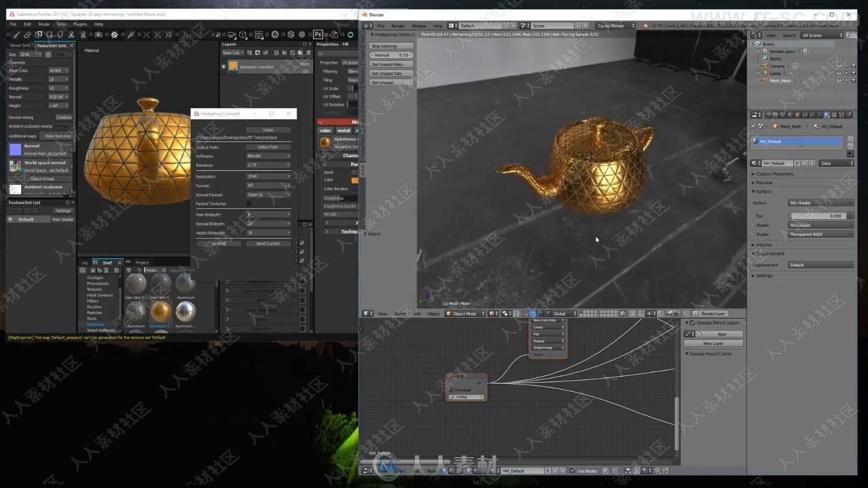The width and height of the screenshot is (868, 488).
Task: Select gold Aluminium material thumbnail in Shelf
Action: coord(161,311)
